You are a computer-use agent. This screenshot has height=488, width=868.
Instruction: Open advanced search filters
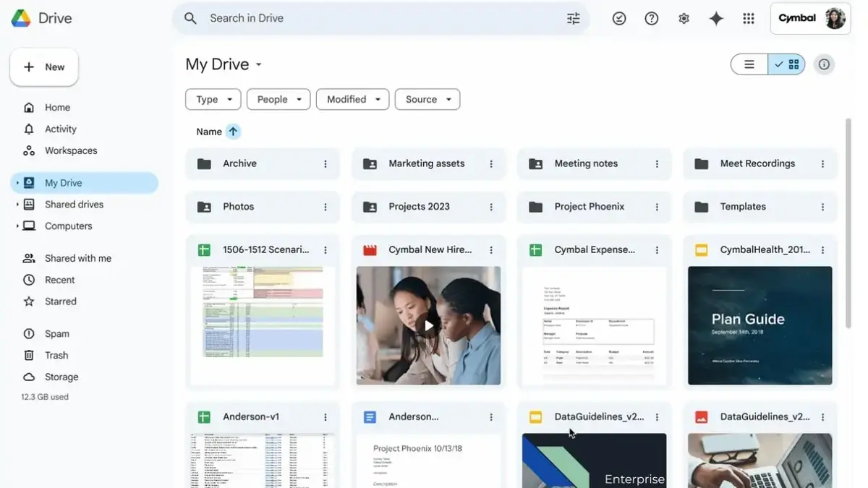(x=573, y=17)
